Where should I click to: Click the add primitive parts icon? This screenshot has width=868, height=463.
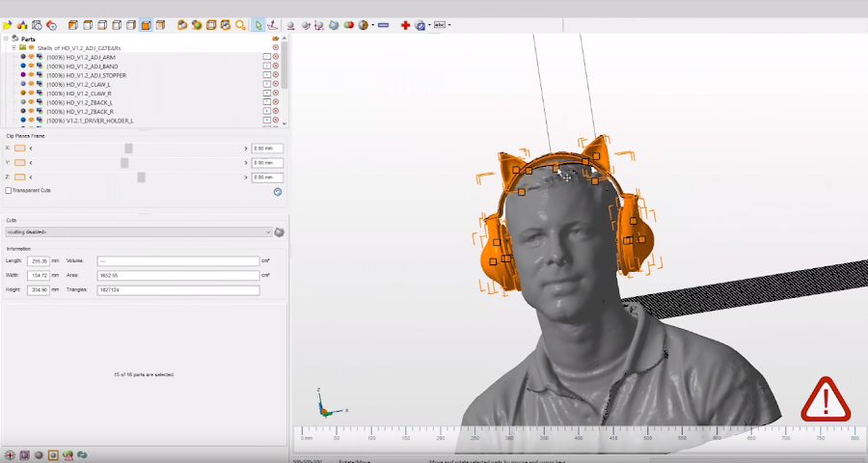tap(22, 25)
